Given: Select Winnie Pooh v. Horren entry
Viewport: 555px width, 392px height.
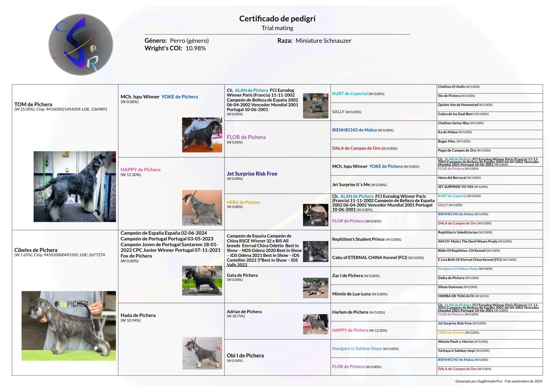Looking at the screenshot, I should click(x=455, y=341).
